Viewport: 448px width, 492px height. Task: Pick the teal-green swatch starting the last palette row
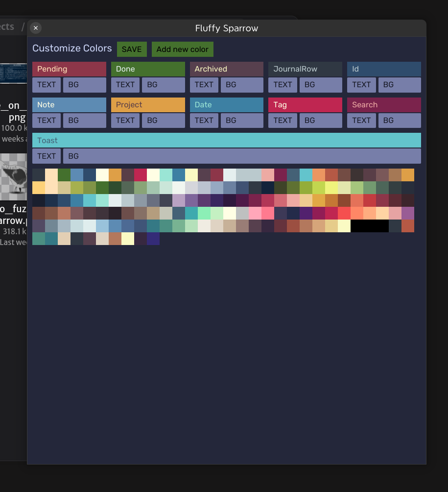click(x=39, y=239)
